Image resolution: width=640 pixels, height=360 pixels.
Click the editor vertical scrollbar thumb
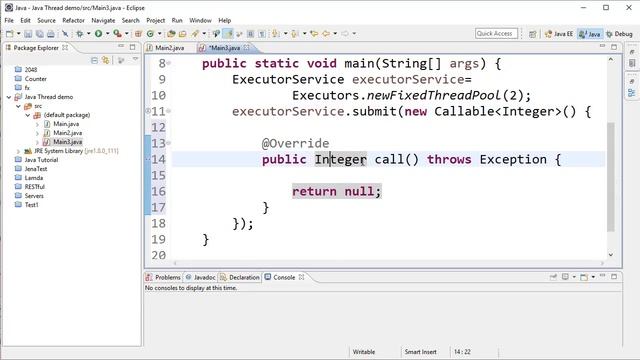(x=611, y=176)
